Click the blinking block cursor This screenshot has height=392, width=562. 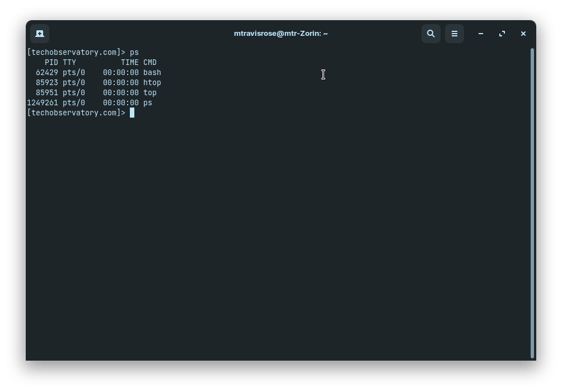(132, 113)
